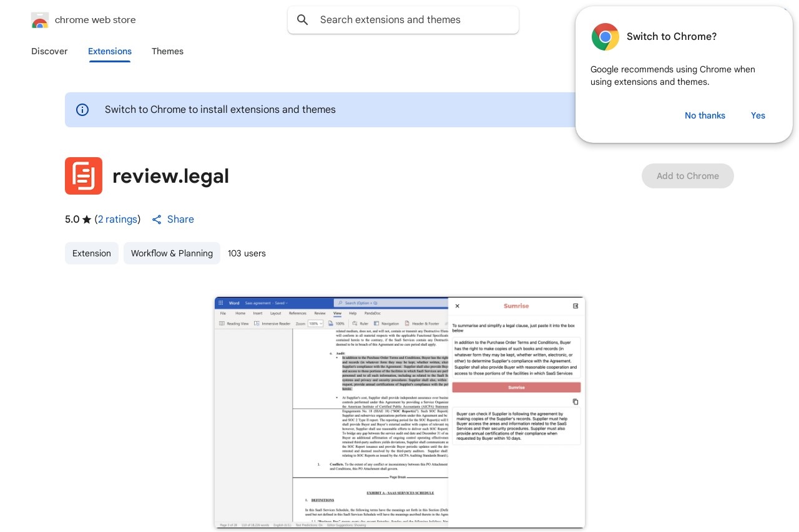Open the extension screenshot preview
This screenshot has width=799, height=532.
point(399,413)
